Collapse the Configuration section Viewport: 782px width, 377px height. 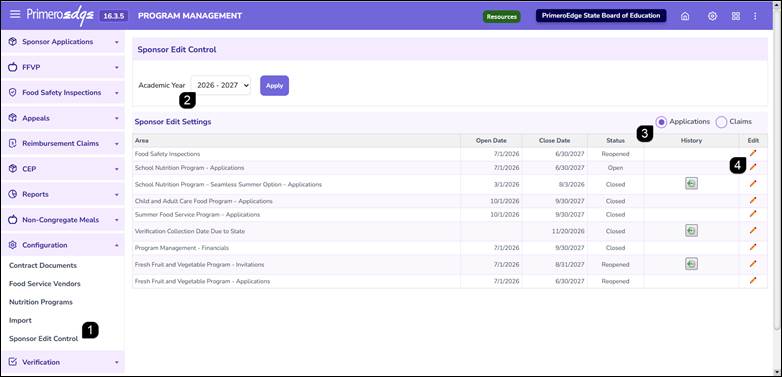[62, 245]
